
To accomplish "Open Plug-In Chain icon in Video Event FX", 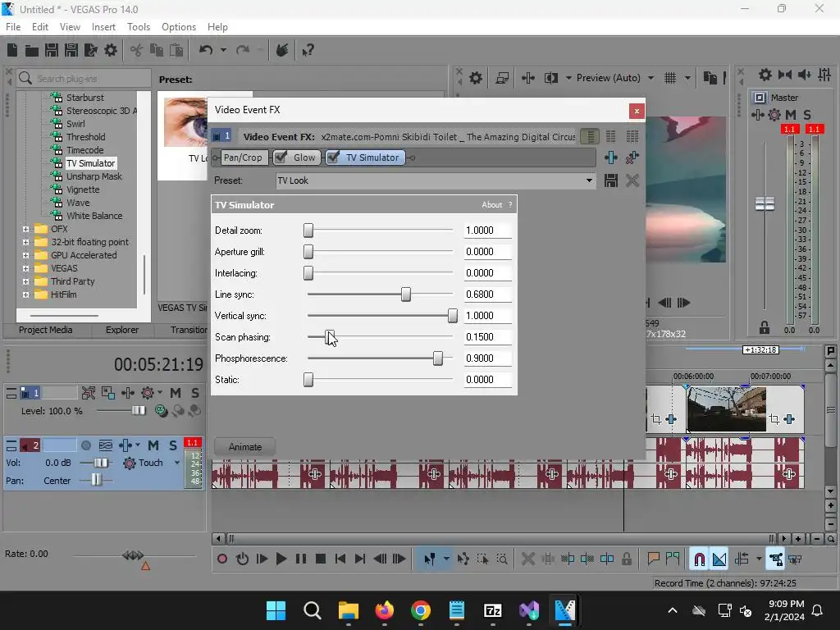I will [610, 157].
